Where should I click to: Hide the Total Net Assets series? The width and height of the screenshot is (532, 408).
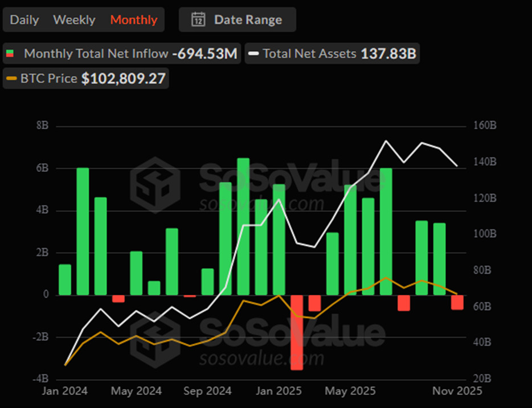(x=309, y=54)
